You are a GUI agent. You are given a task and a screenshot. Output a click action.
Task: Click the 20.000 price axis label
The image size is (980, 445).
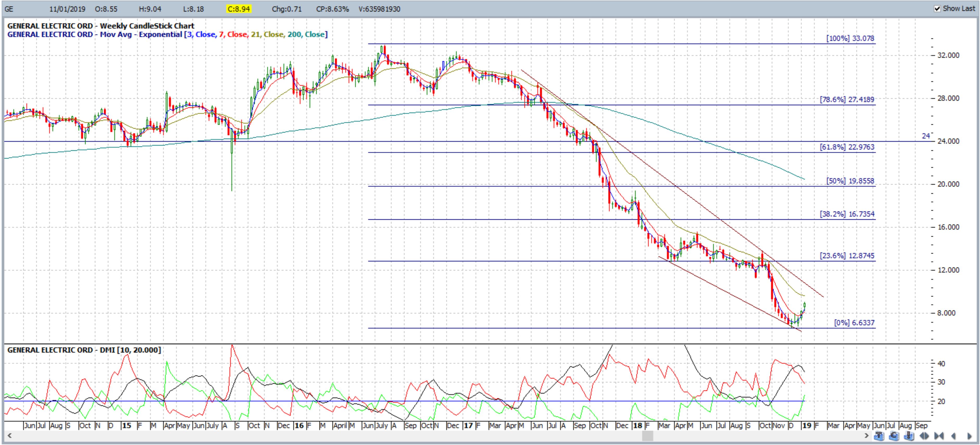pyautogui.click(x=948, y=185)
